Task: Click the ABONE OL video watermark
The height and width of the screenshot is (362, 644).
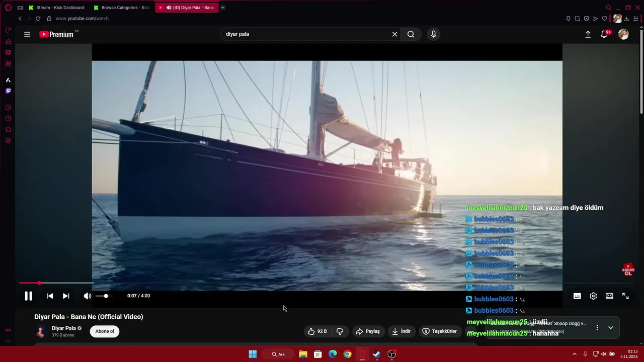Action: (628, 269)
